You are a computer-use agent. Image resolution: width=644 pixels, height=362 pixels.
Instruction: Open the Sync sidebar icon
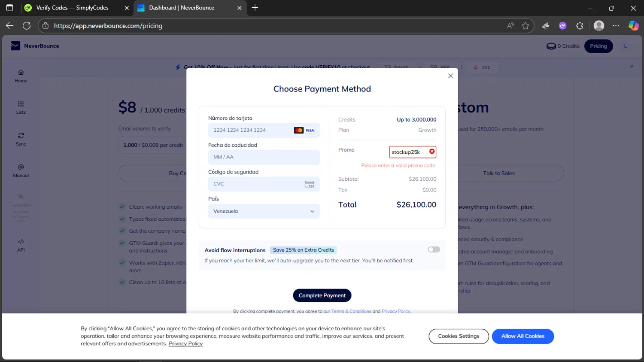click(x=21, y=139)
